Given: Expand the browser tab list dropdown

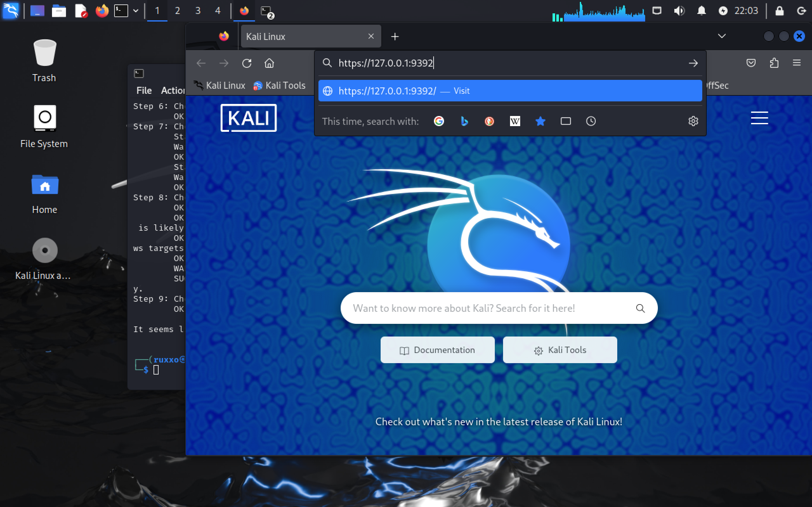Looking at the screenshot, I should 721,36.
